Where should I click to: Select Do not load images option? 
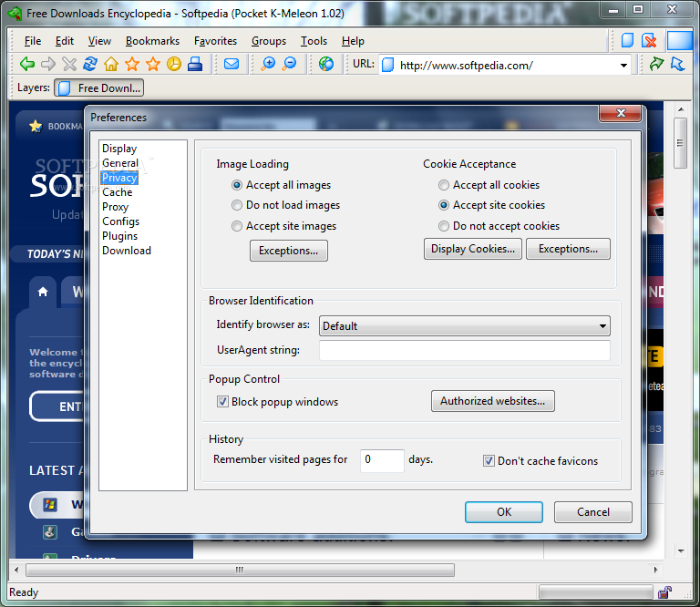point(237,205)
